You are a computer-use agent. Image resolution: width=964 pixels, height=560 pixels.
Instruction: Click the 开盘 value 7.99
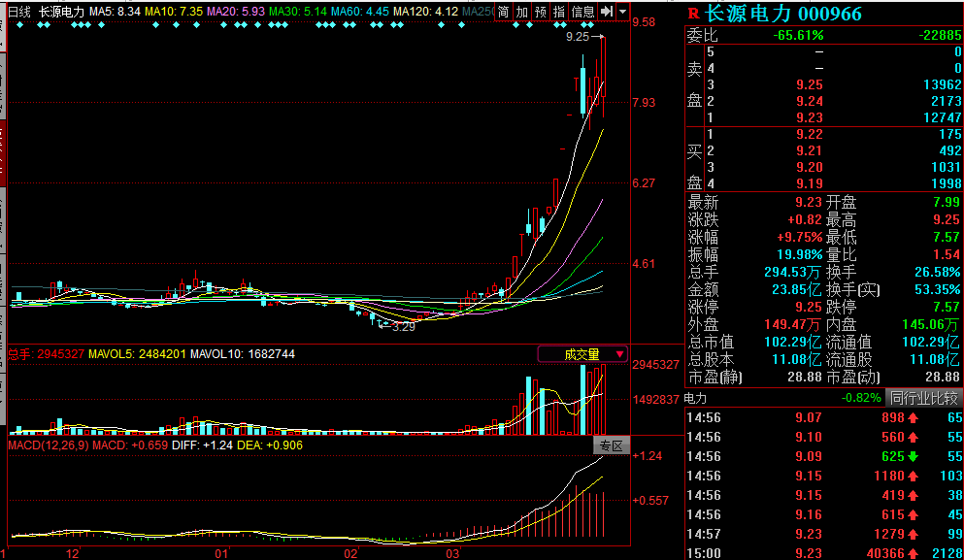pyautogui.click(x=947, y=202)
